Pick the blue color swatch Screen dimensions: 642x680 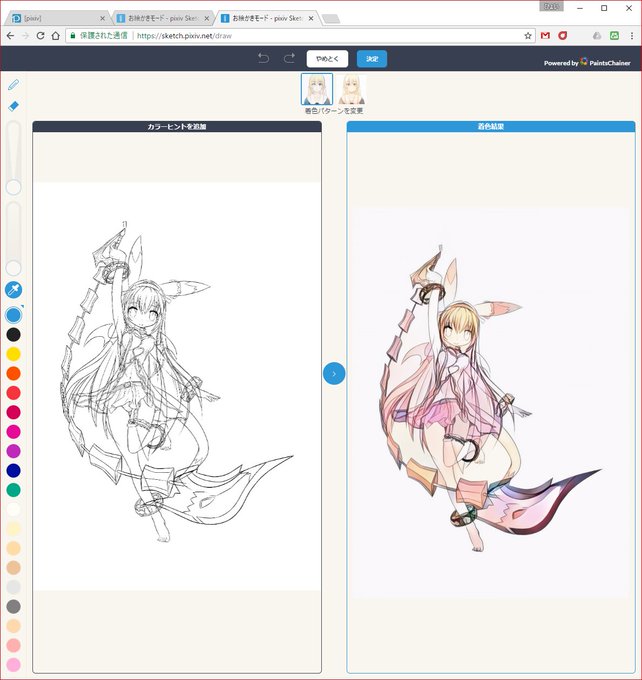[13, 315]
